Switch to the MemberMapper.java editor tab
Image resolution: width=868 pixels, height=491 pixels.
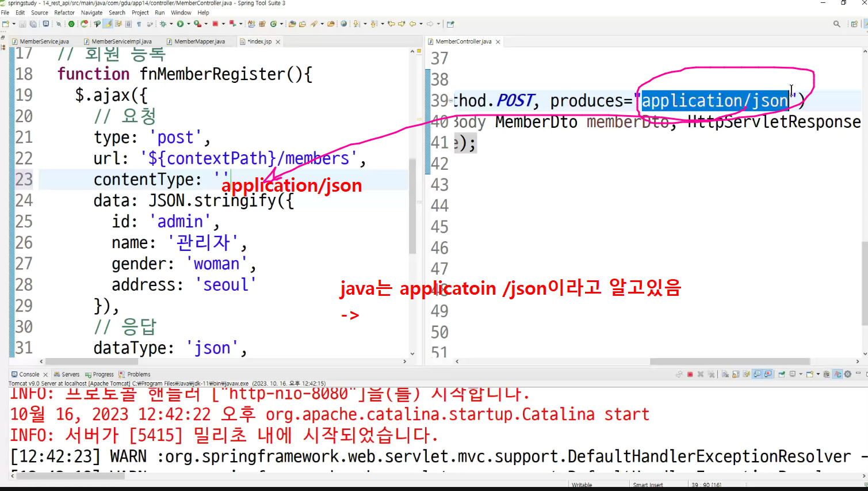[x=196, y=41]
